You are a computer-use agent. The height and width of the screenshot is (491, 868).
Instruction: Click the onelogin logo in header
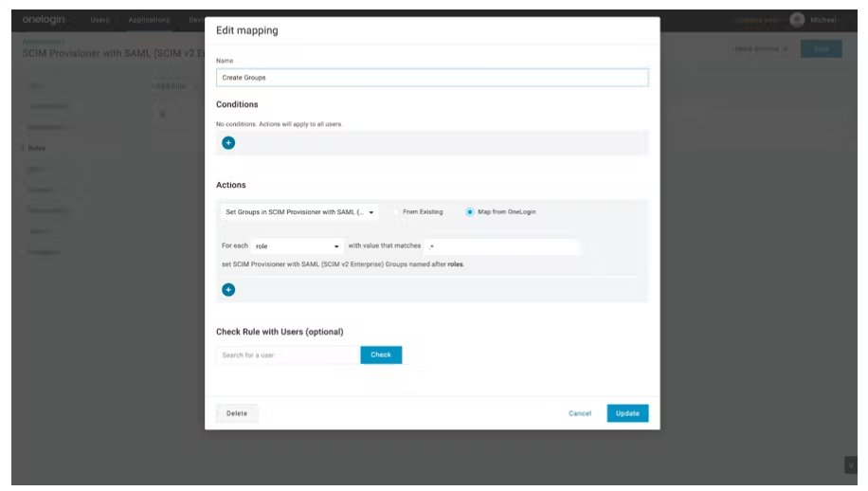coord(44,19)
